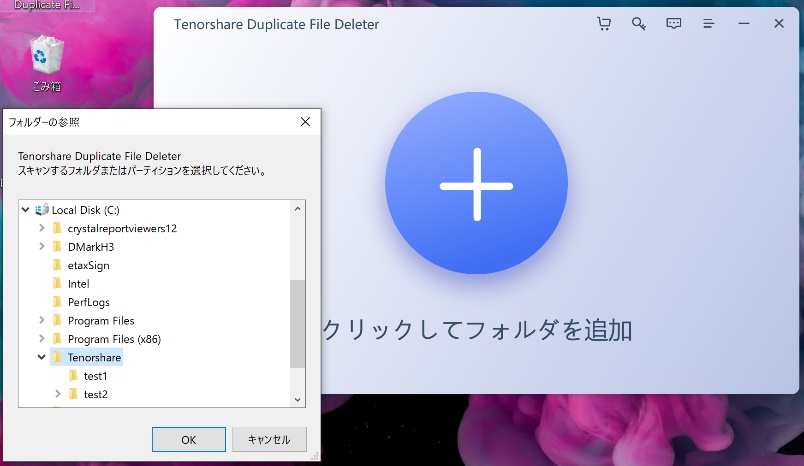Select the crystalreportviewers12 folder
The height and width of the screenshot is (466, 804).
click(x=122, y=229)
